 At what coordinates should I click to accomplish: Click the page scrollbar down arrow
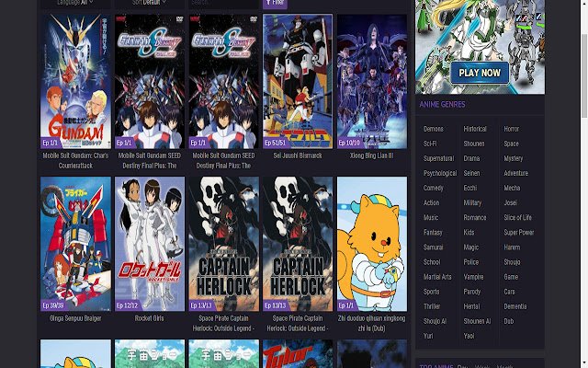[584, 364]
